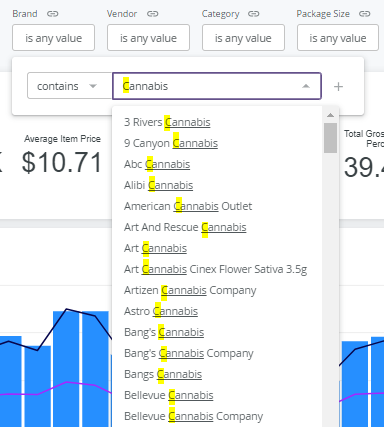
Task: Open the Package Size 'is any value' filter
Action: pyautogui.click(x=338, y=38)
